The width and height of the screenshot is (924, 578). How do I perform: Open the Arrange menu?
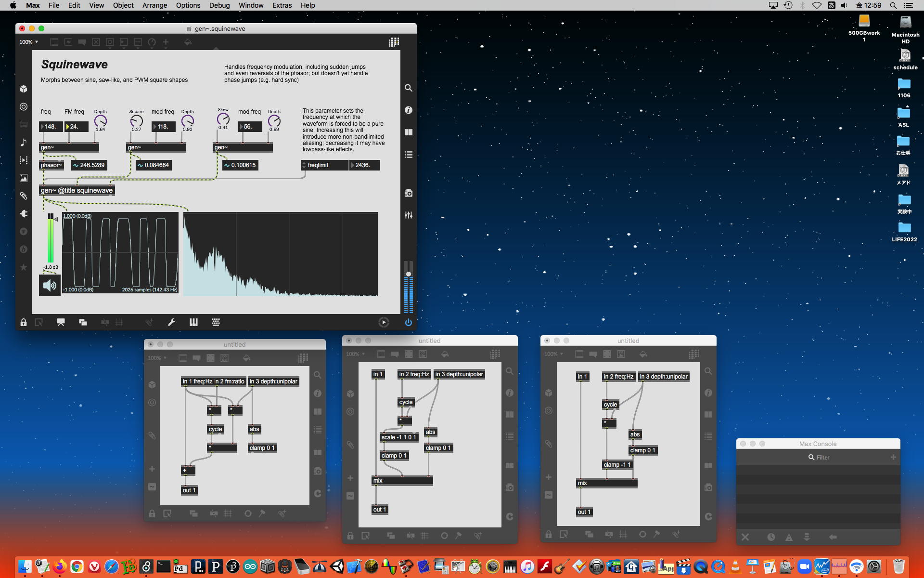click(154, 5)
